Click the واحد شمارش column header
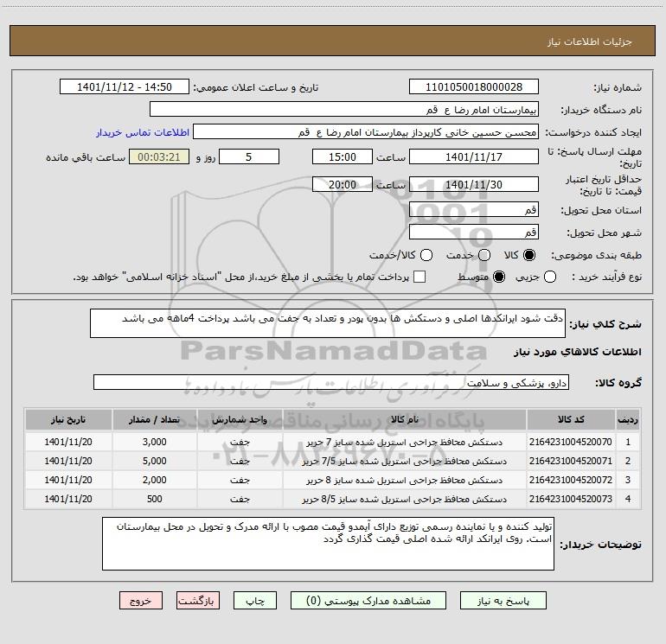Viewport: 666px width, 644px height. 240,420
